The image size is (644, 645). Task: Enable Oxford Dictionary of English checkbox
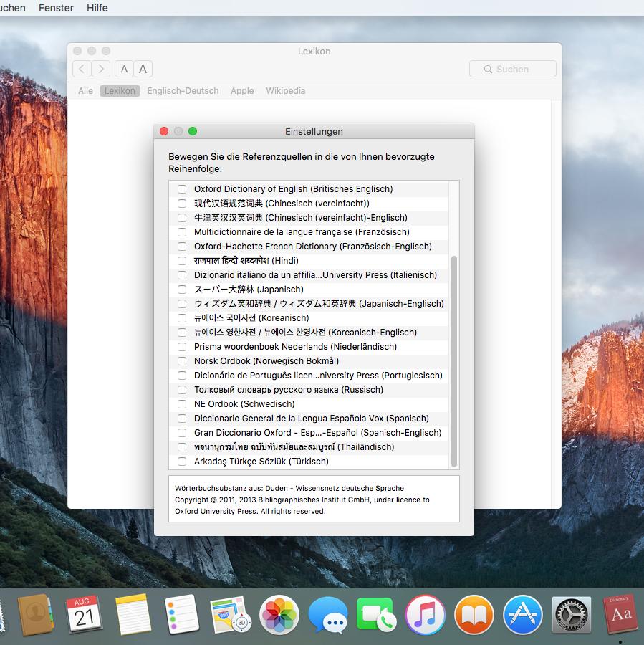click(x=182, y=189)
